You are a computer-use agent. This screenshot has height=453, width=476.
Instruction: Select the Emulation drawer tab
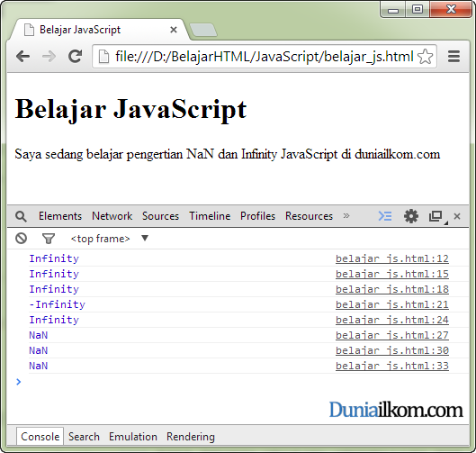coord(133,437)
